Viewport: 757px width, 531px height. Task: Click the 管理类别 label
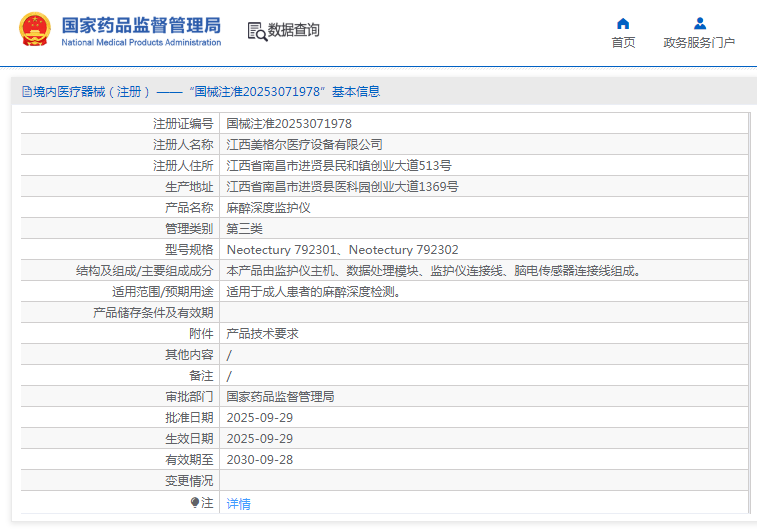[x=189, y=228]
